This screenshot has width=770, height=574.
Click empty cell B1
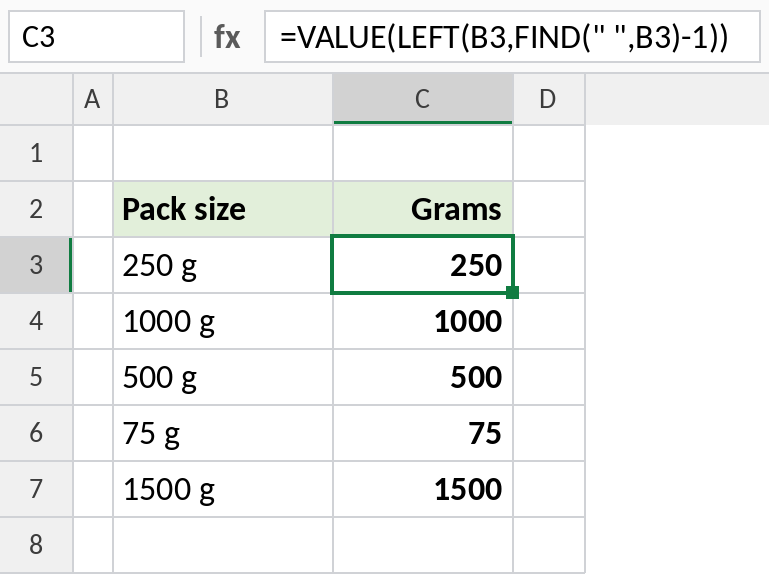pyautogui.click(x=223, y=153)
